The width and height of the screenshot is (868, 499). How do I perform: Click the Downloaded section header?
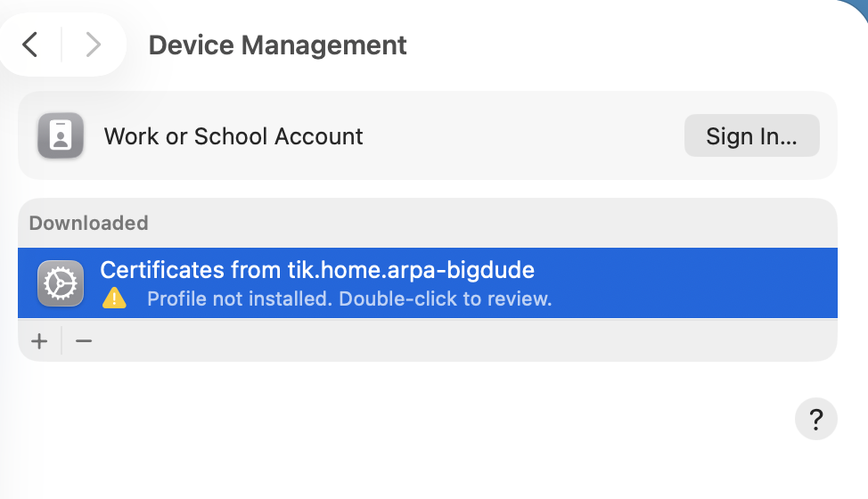coord(88,223)
